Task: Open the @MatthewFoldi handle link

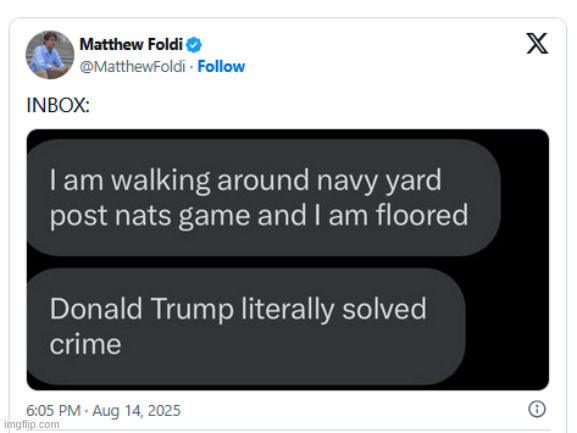Action: [x=132, y=67]
